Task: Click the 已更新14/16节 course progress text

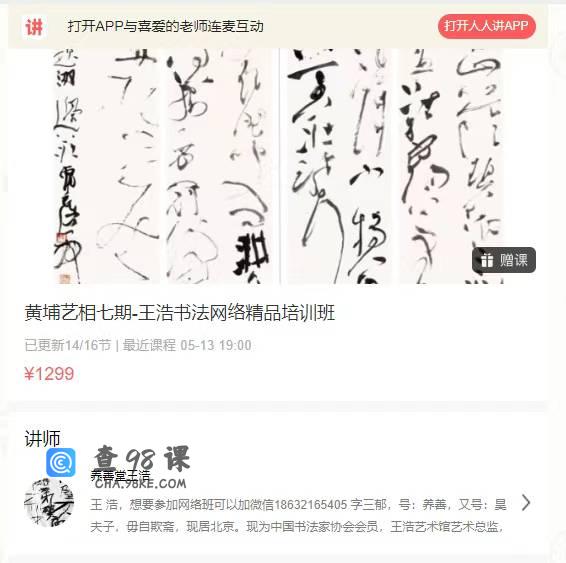Action: click(x=68, y=345)
